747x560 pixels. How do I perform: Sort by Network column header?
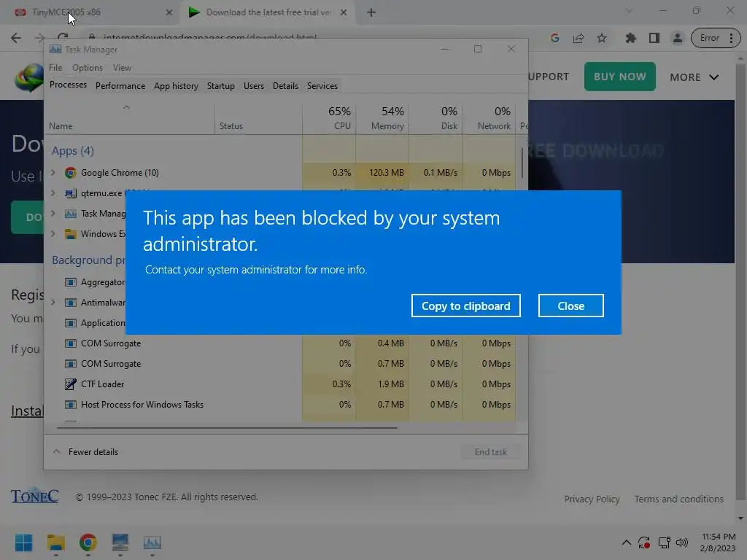[x=489, y=118]
